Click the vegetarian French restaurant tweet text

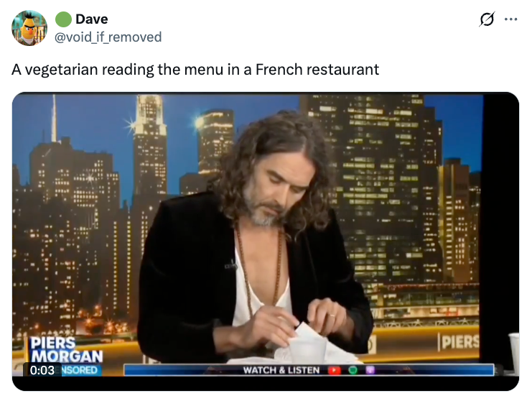tap(195, 70)
